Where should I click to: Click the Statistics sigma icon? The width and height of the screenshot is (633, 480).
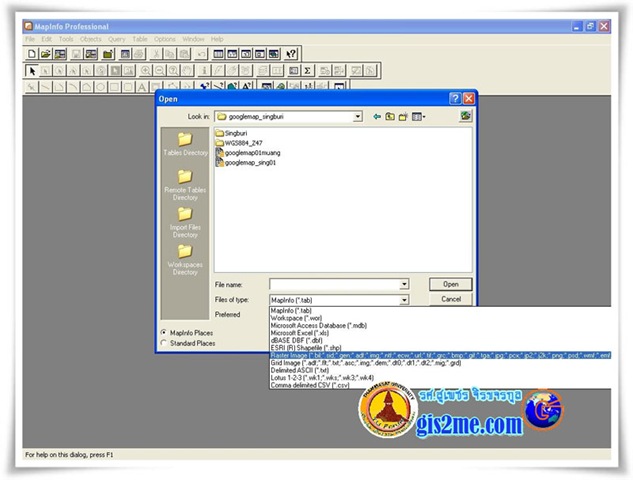pyautogui.click(x=307, y=71)
